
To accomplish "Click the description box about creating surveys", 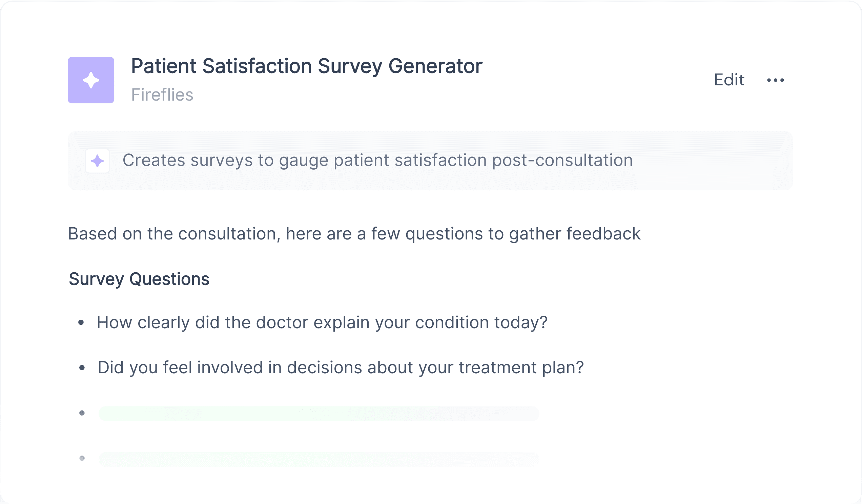I will (430, 161).
